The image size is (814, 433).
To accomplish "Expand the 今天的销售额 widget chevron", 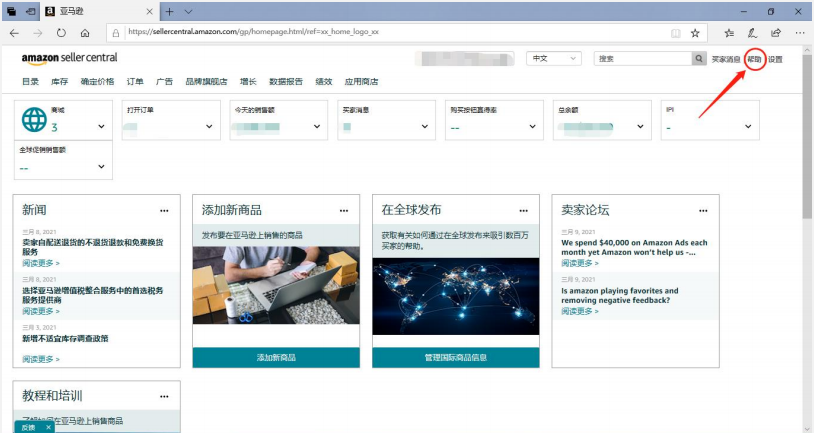I will 317,126.
